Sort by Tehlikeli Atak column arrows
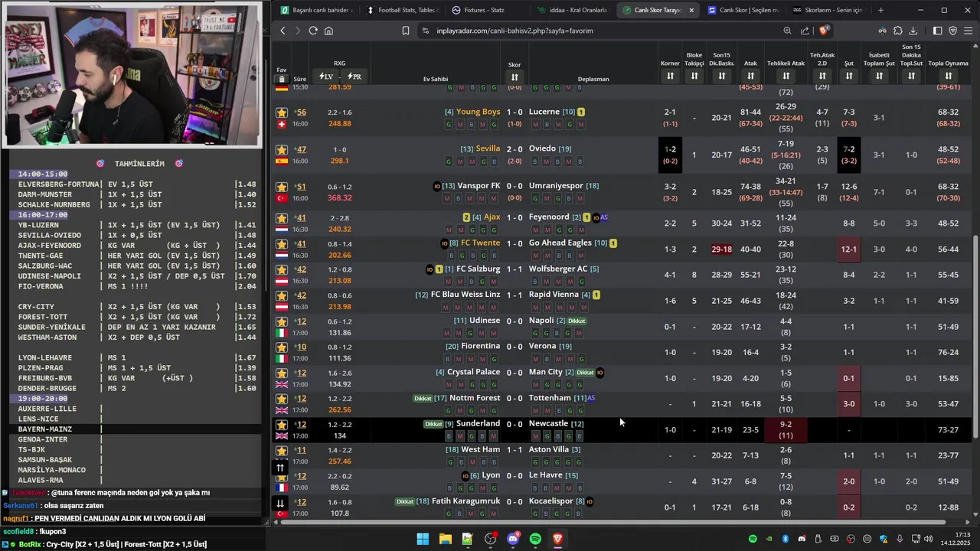Image resolution: width=980 pixels, height=551 pixels. click(x=786, y=76)
